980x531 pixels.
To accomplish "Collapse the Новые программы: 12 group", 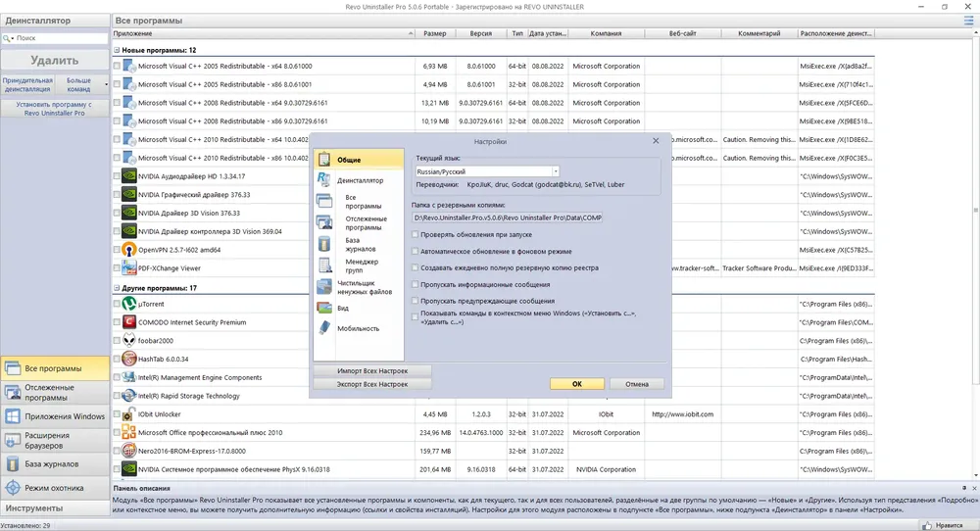I will 117,50.
